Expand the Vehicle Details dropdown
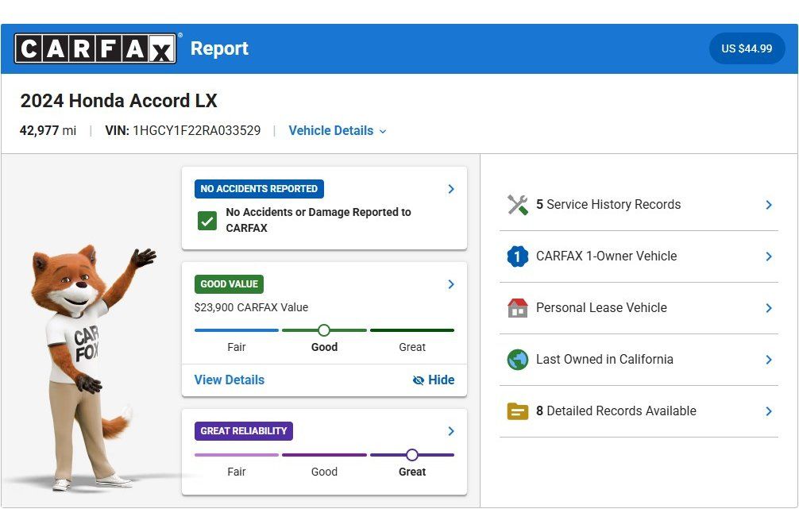Image resolution: width=799 pixels, height=532 pixels. [338, 131]
